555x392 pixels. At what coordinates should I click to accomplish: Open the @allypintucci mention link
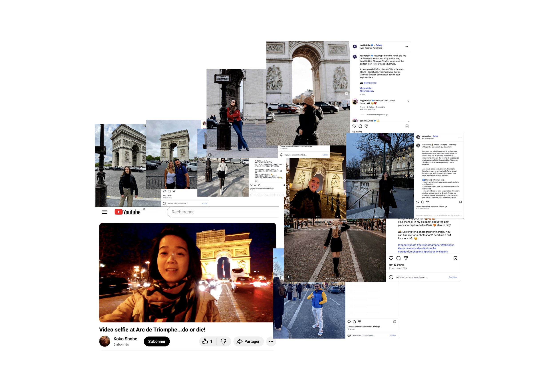[370, 83]
